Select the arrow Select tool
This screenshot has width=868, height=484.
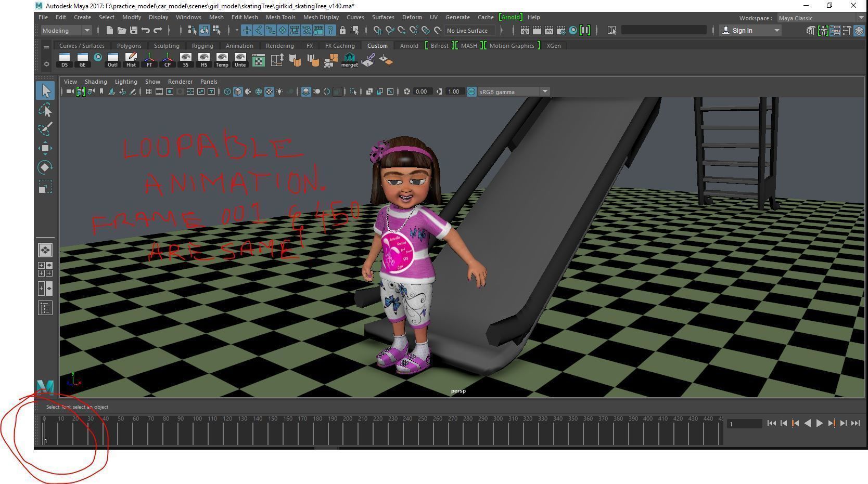coord(45,90)
